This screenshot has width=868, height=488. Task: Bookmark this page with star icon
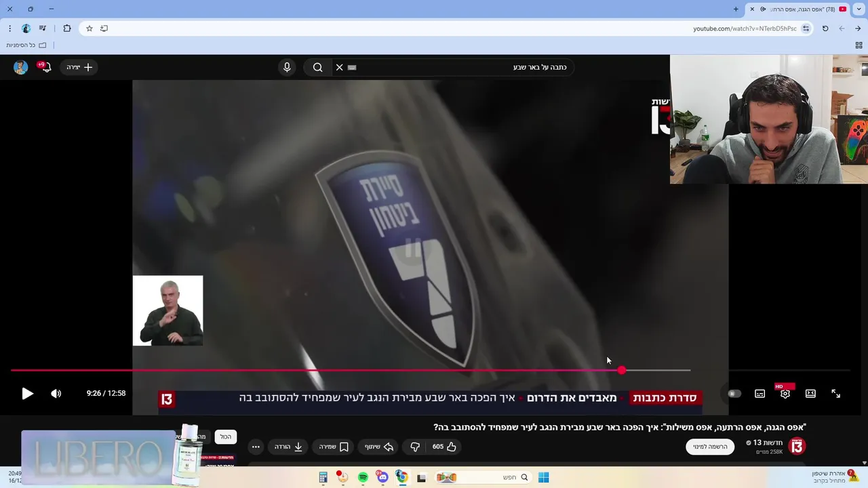coord(89,28)
